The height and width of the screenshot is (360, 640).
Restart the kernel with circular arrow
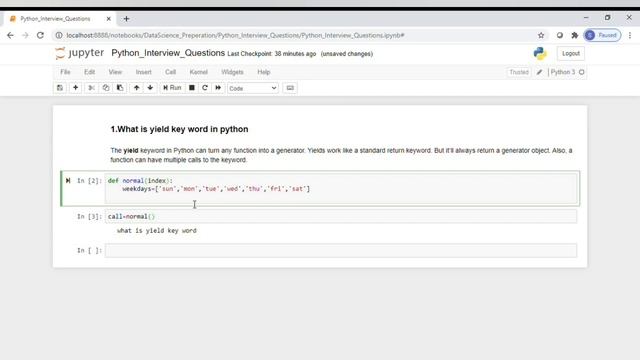pyautogui.click(x=205, y=88)
